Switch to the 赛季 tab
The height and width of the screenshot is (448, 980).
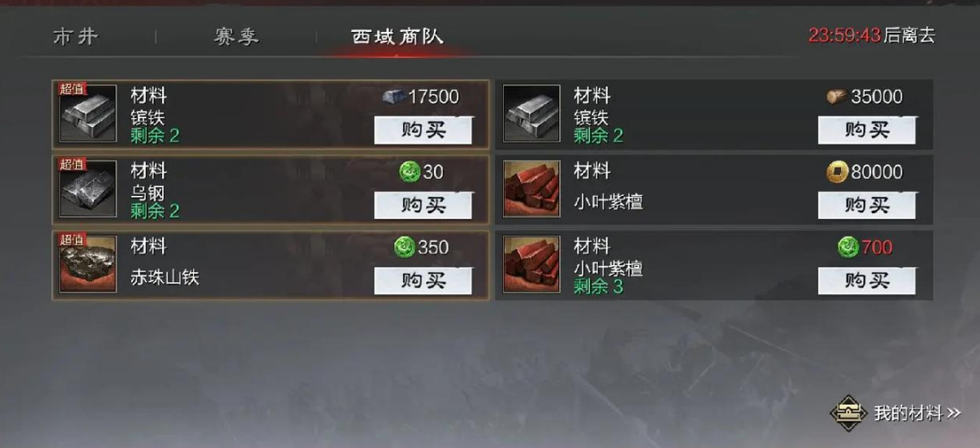[x=236, y=36]
